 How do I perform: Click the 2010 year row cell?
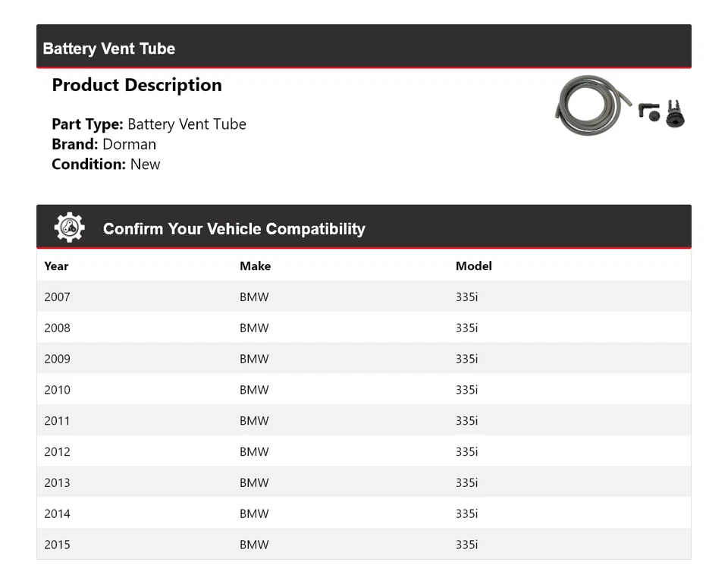pos(57,390)
